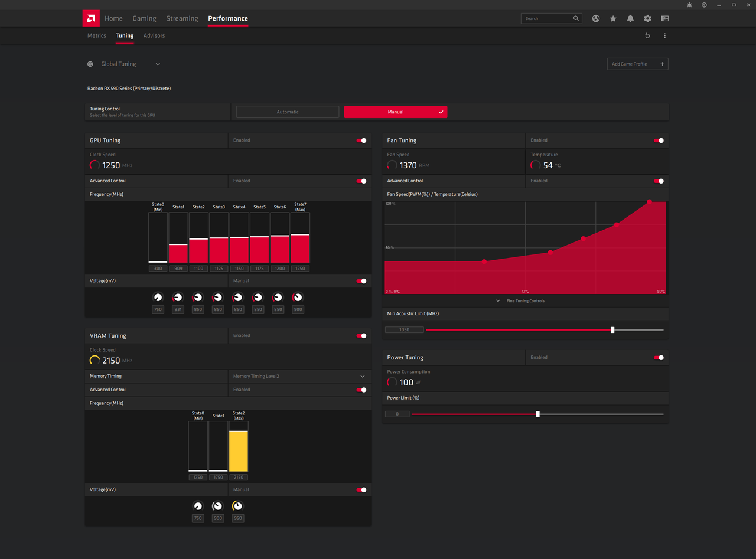Click the fan speed gauge icon
756x559 pixels.
[392, 165]
